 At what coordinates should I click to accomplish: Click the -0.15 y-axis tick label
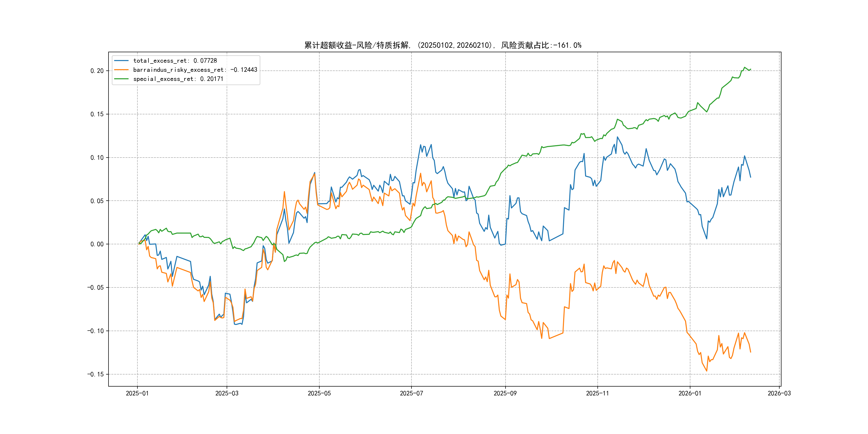coord(96,374)
